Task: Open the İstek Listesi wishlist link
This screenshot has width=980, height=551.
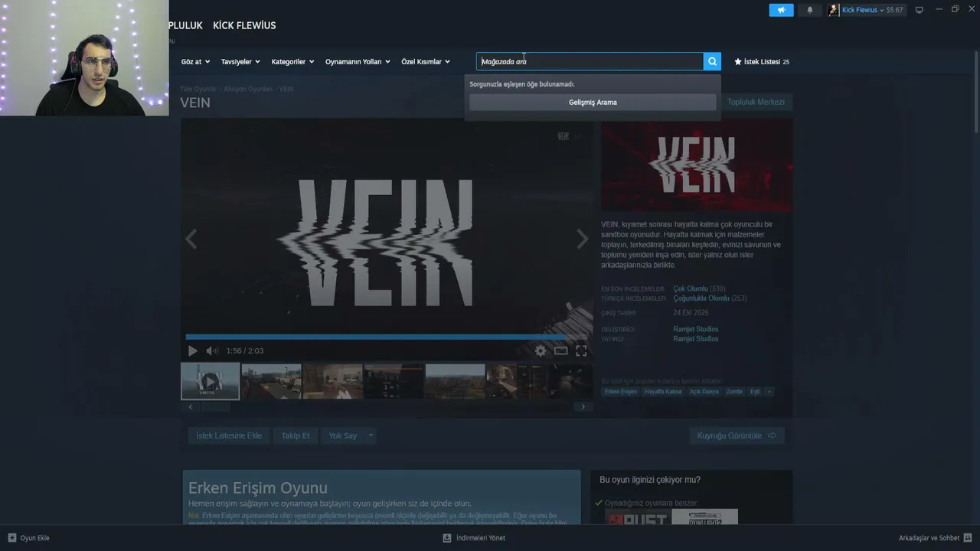Action: pyautogui.click(x=761, y=61)
